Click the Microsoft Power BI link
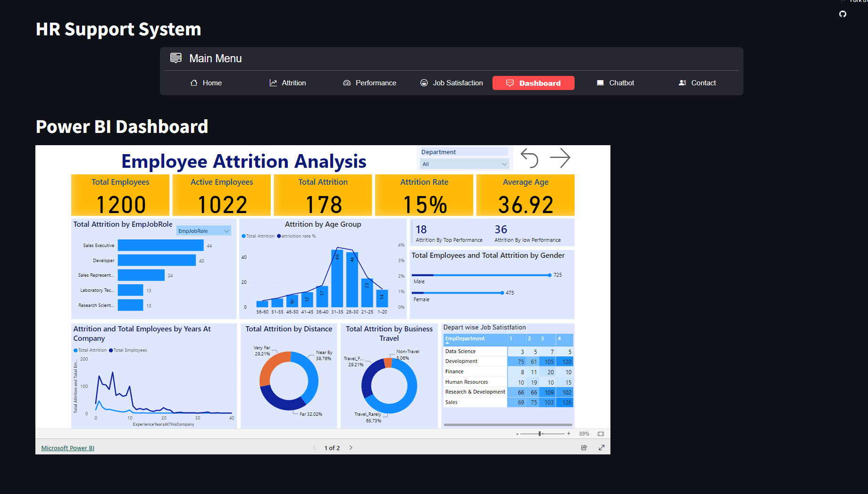The width and height of the screenshot is (868, 494). click(67, 447)
